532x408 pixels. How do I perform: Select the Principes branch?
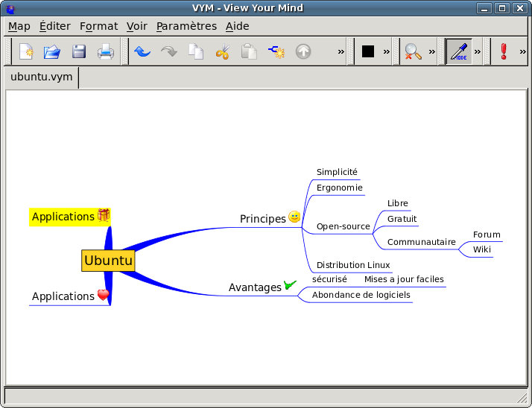[x=263, y=219]
